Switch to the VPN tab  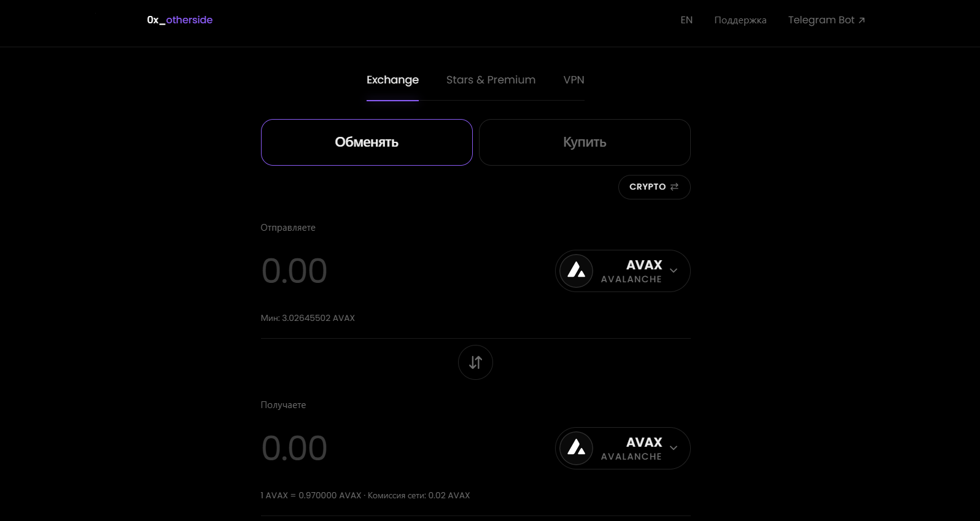coord(574,80)
